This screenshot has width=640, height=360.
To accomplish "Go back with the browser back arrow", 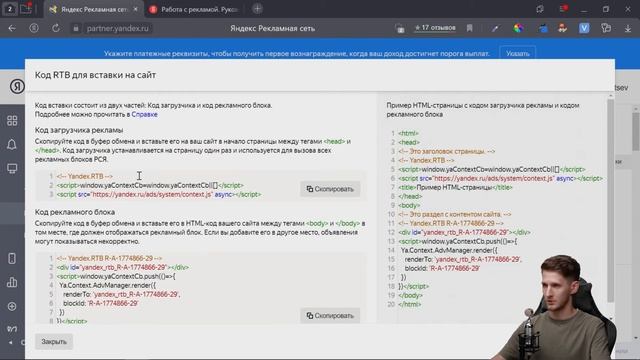I will coord(12,28).
